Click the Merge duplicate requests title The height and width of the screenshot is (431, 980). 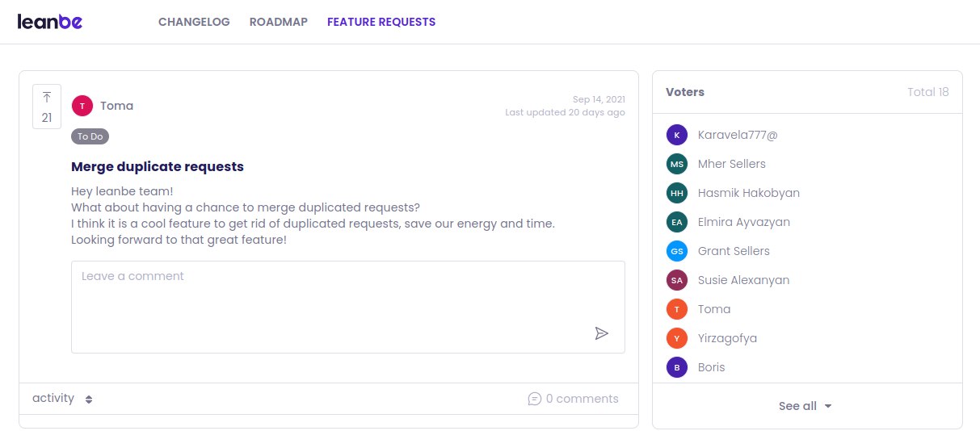tap(158, 166)
